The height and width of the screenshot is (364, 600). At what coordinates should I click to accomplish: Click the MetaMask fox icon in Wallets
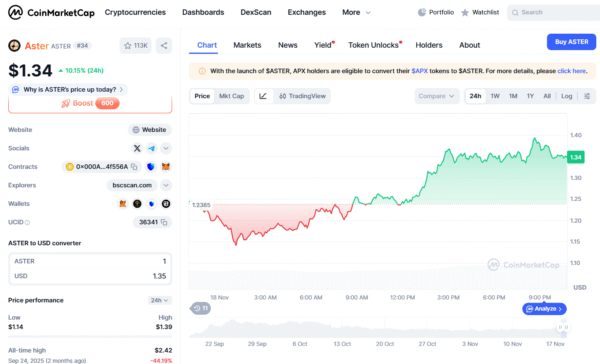[122, 204]
